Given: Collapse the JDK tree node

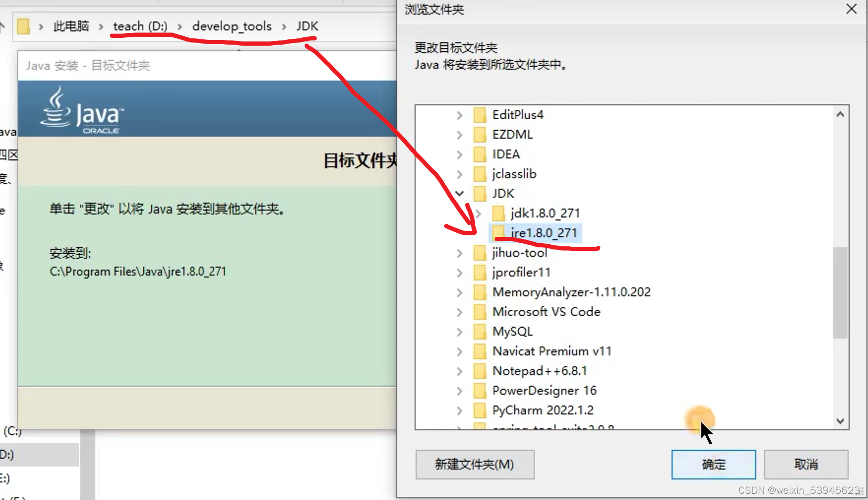Looking at the screenshot, I should tap(459, 193).
